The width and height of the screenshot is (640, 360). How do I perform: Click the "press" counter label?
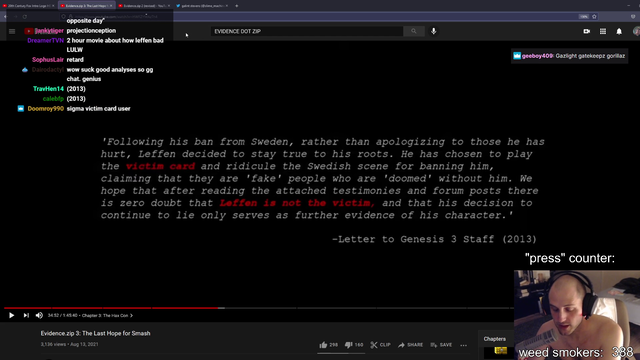point(569,258)
